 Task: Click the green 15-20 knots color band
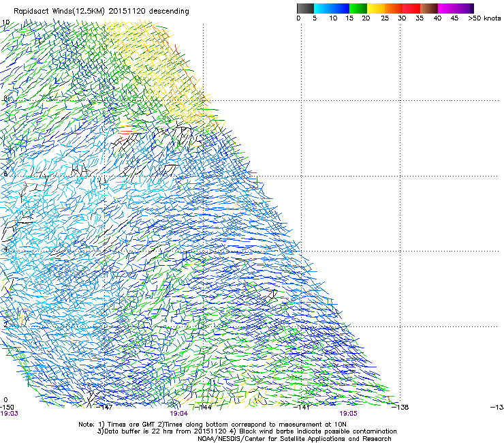coord(358,8)
